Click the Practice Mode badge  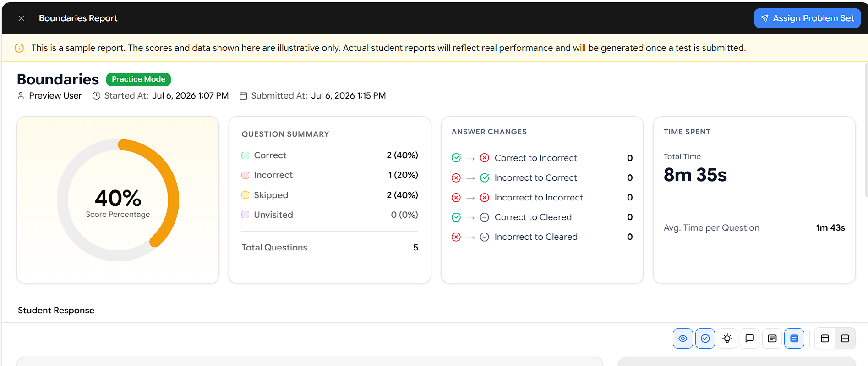(x=138, y=79)
